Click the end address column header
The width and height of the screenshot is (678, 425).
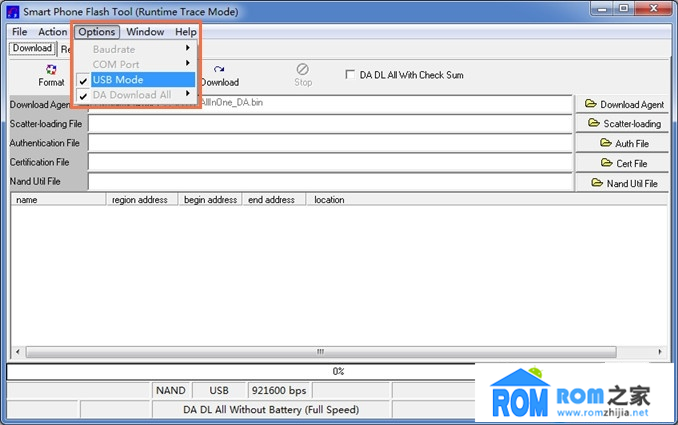click(x=274, y=200)
